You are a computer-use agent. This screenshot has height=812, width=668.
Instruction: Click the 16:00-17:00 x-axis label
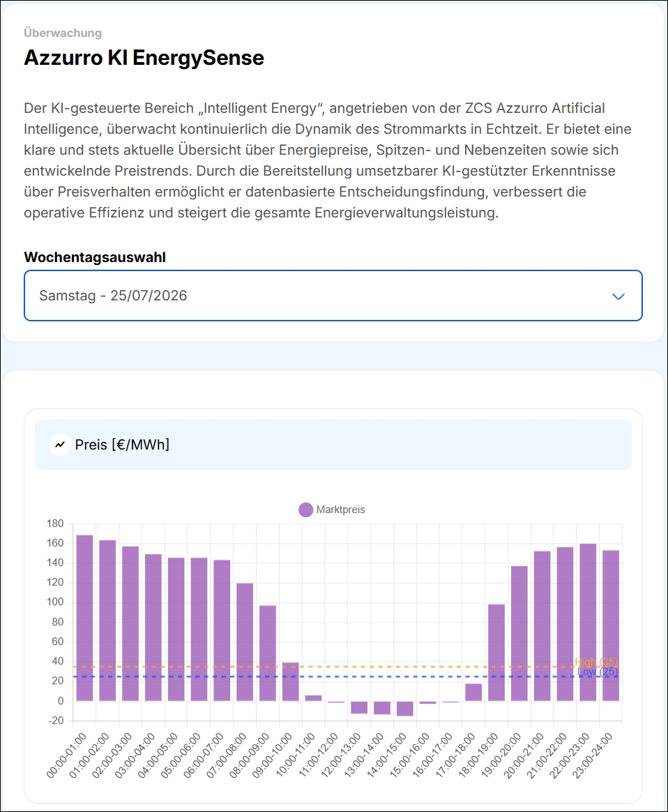(x=433, y=755)
